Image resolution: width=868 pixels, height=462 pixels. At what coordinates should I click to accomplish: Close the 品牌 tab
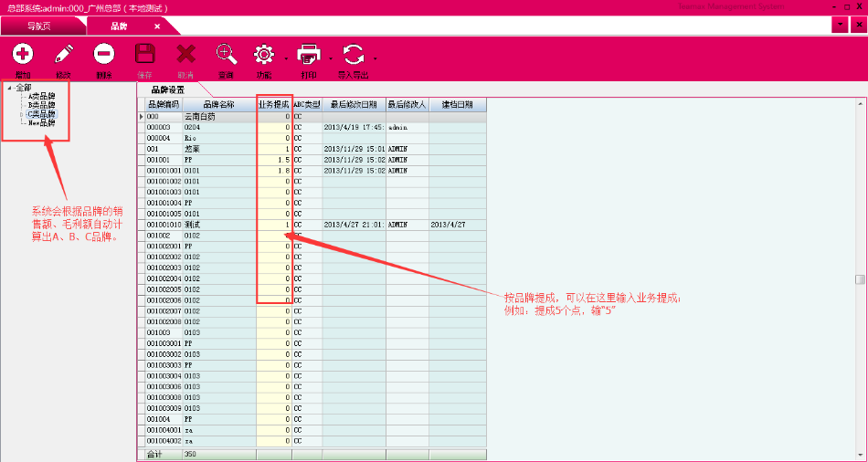[x=157, y=26]
